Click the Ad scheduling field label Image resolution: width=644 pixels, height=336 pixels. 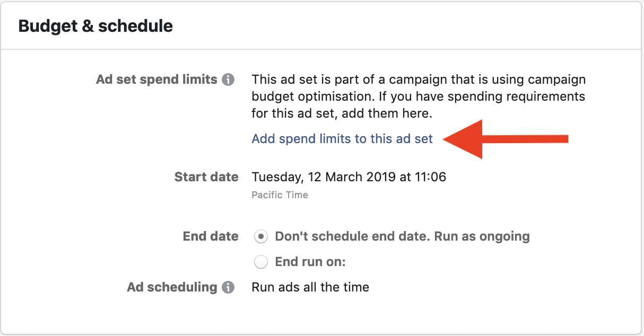[172, 287]
